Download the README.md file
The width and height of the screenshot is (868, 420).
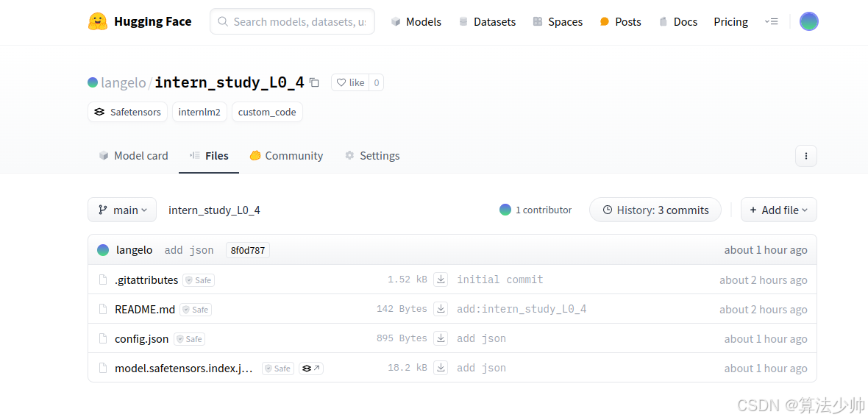click(441, 309)
